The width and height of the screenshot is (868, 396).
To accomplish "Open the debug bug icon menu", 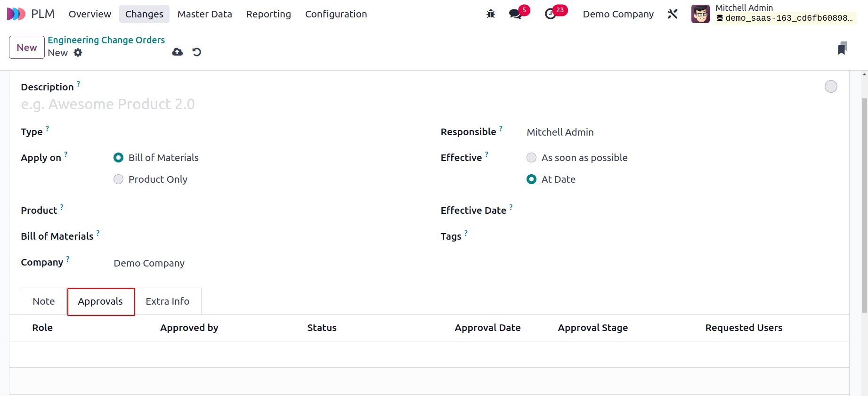I will 491,14.
